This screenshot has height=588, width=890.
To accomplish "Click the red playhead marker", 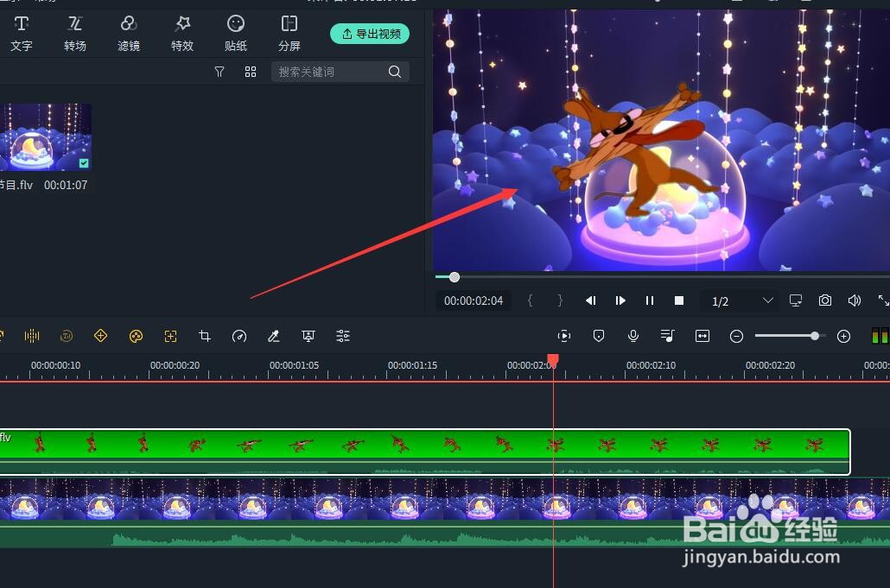I will [553, 359].
